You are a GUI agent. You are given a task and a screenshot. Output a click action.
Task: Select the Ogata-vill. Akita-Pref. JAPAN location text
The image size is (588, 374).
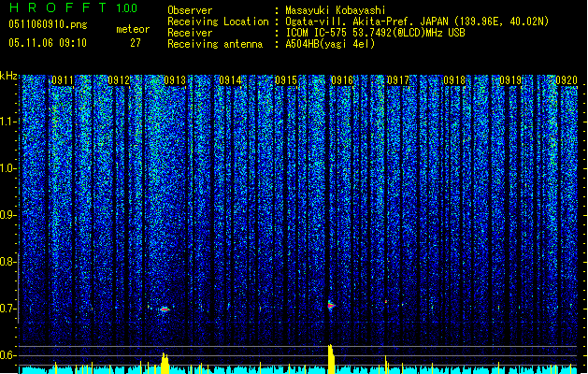coord(417,22)
